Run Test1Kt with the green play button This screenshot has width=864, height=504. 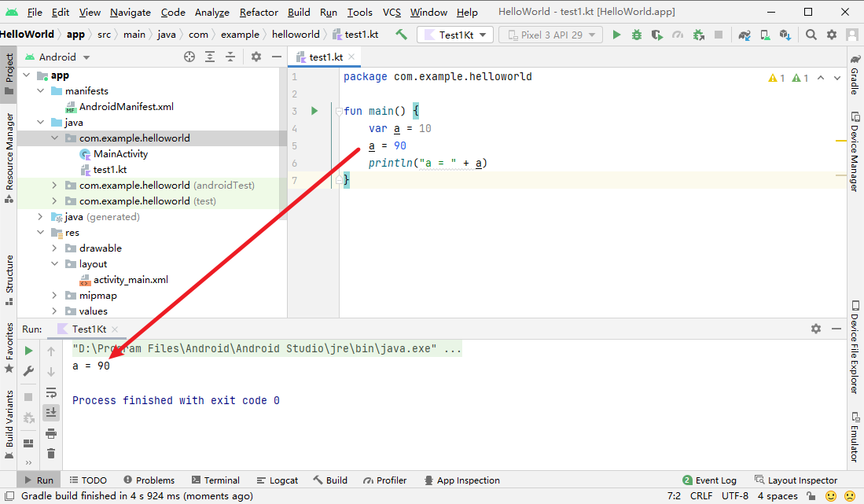coord(616,35)
